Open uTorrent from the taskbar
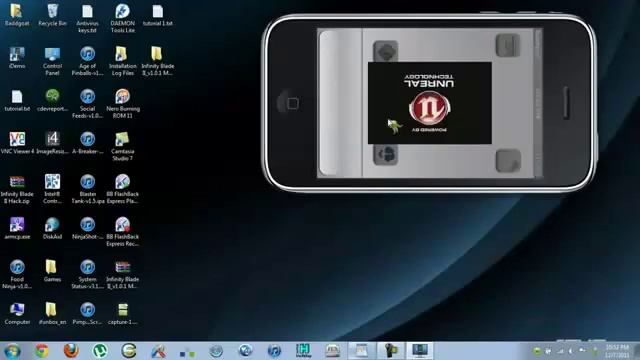The width and height of the screenshot is (640, 360). tap(100, 351)
